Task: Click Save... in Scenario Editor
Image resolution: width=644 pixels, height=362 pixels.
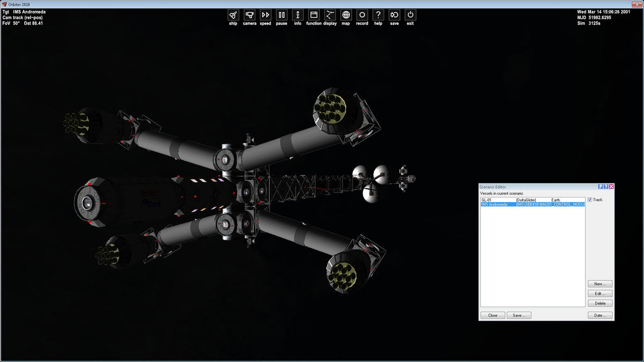Action: pos(519,315)
